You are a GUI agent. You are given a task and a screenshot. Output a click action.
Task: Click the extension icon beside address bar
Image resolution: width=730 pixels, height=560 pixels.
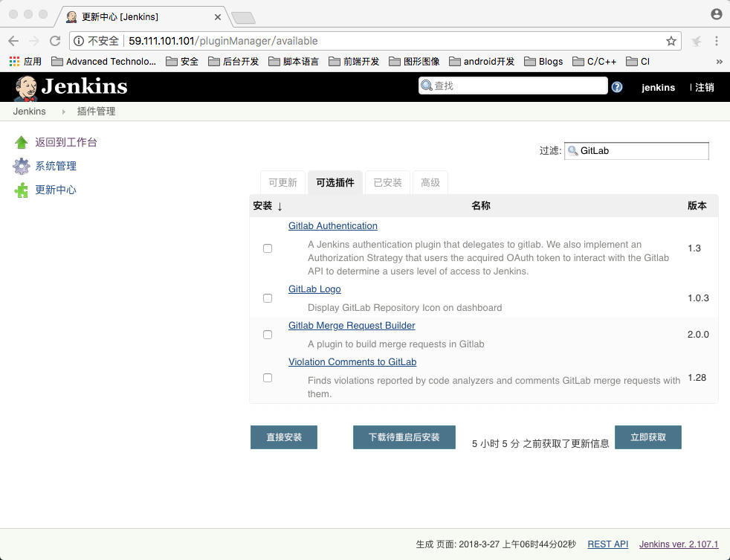pyautogui.click(x=696, y=42)
